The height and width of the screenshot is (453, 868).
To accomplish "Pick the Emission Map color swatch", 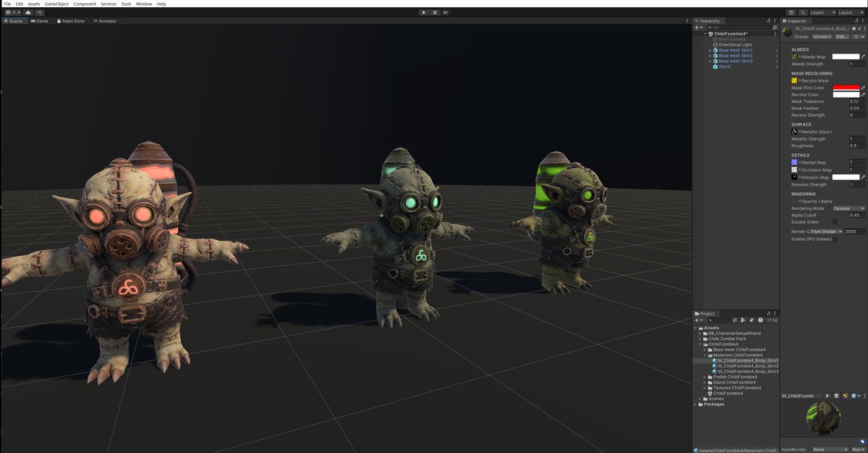I will pyautogui.click(x=846, y=177).
